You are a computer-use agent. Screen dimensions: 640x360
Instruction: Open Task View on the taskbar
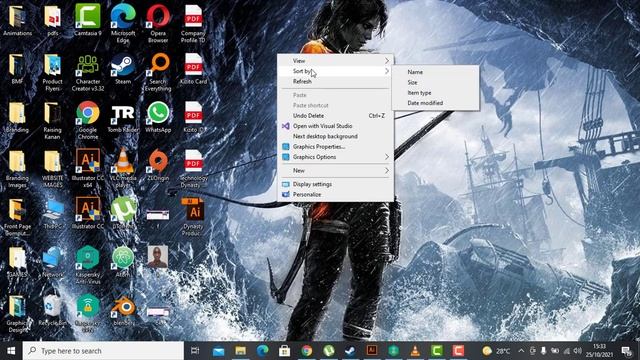click(x=195, y=351)
